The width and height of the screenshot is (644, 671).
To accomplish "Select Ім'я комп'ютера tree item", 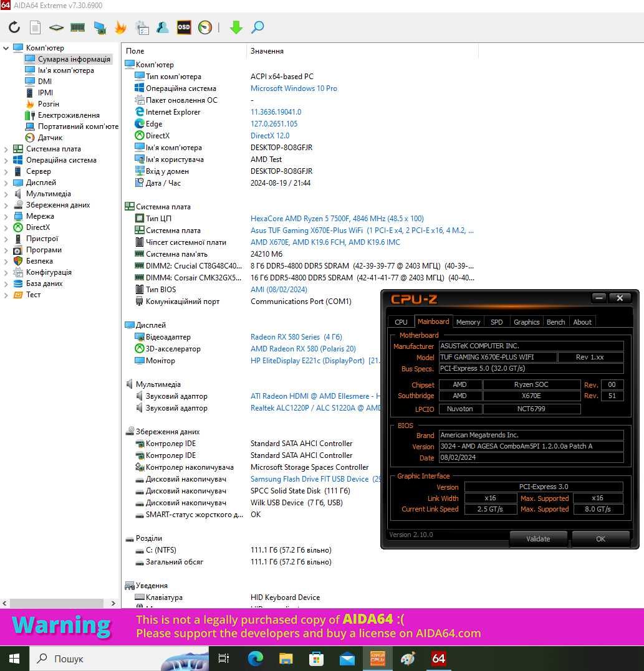I will 66,70.
